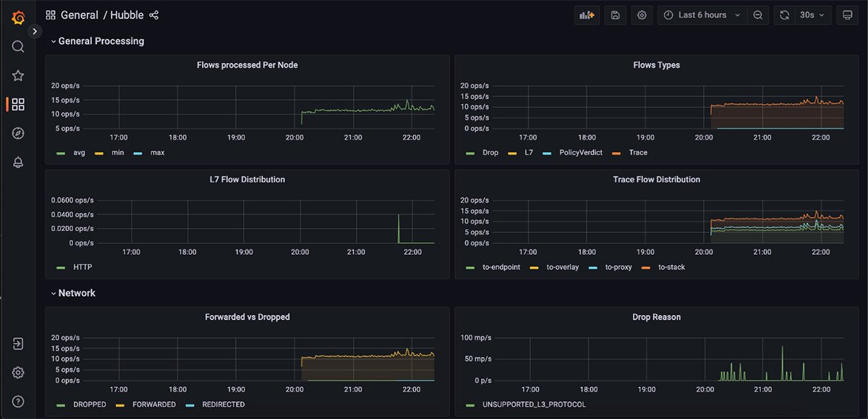This screenshot has height=419, width=868.
Task: Open the search icon in sidebar
Action: click(18, 47)
